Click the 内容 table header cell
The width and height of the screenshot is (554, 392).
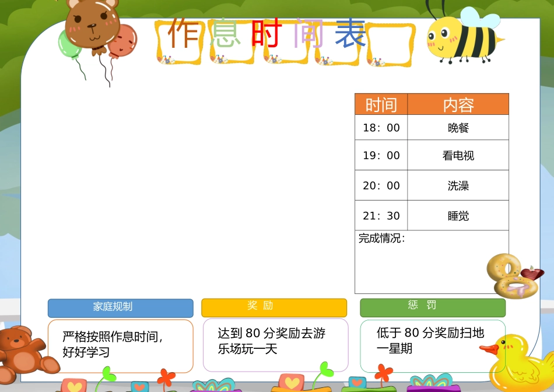coord(458,104)
